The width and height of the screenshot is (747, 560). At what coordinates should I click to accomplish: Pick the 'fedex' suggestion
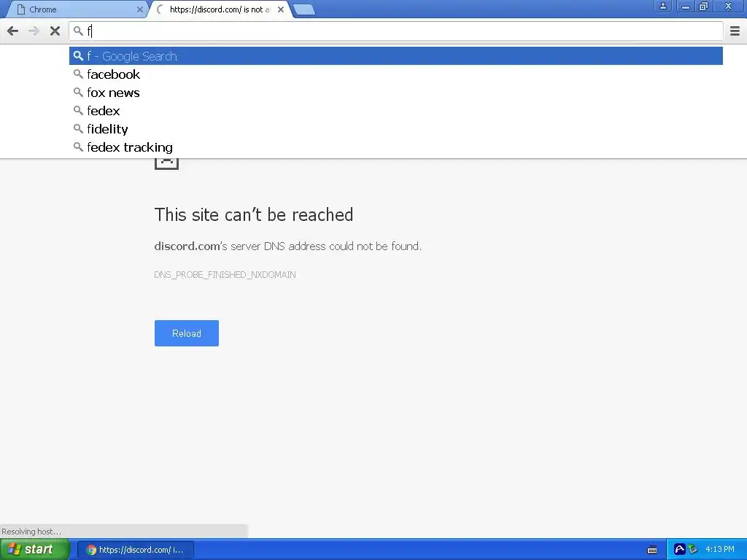396,111
